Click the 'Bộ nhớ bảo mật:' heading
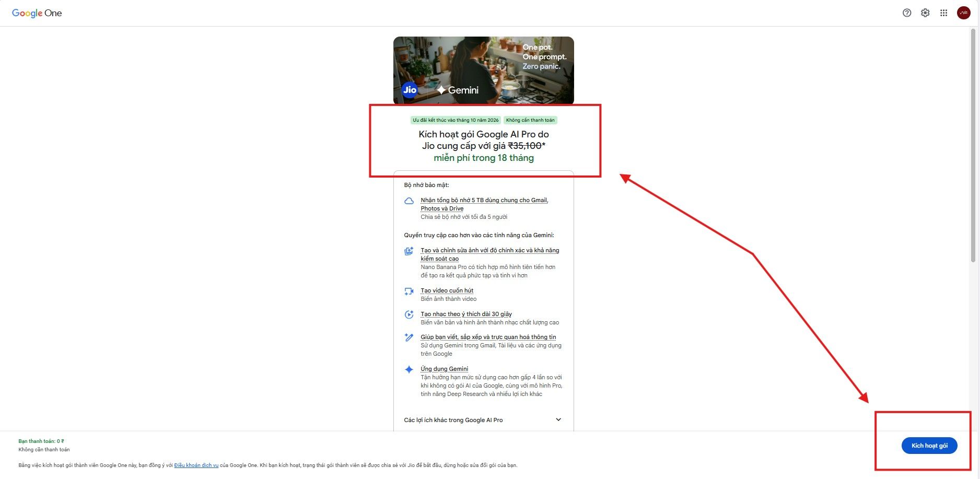 (426, 185)
